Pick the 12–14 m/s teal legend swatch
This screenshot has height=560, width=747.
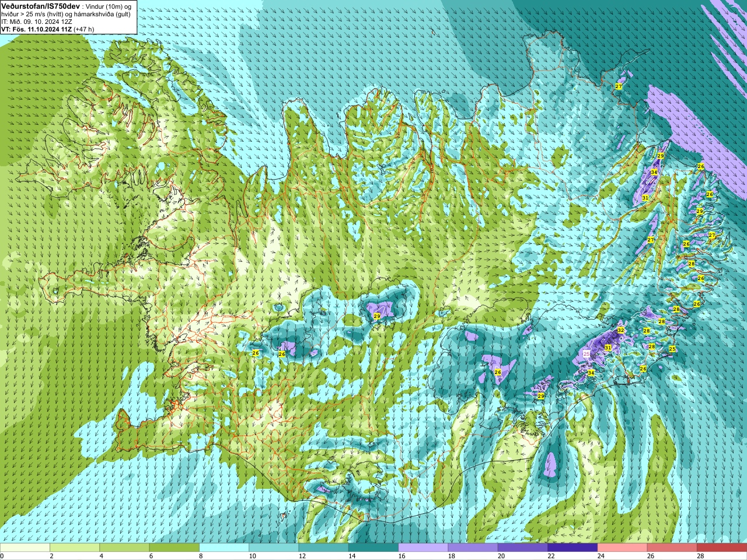[x=323, y=548]
